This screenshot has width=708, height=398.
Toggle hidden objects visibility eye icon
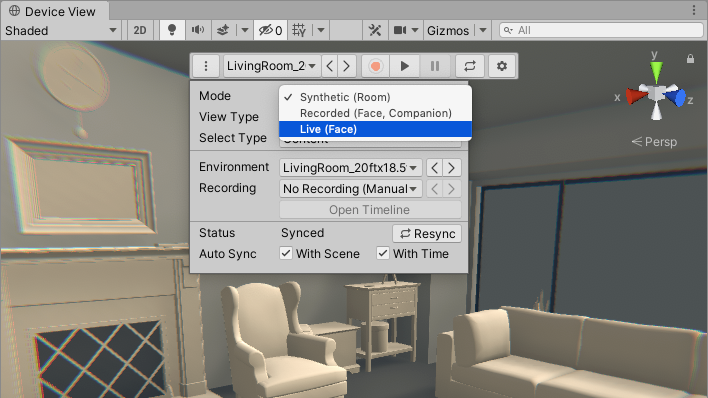(270, 30)
